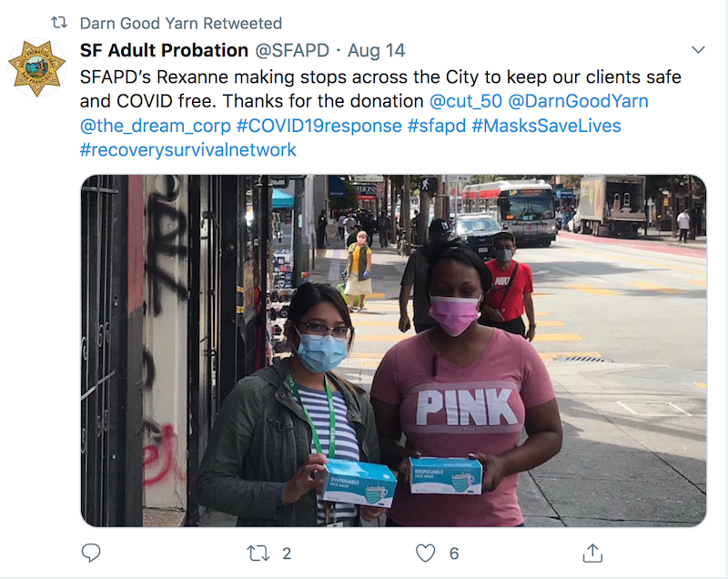Viewport: 728px width, 579px height.
Task: Open the Aug 14 tweet timestamp
Action: click(x=377, y=50)
